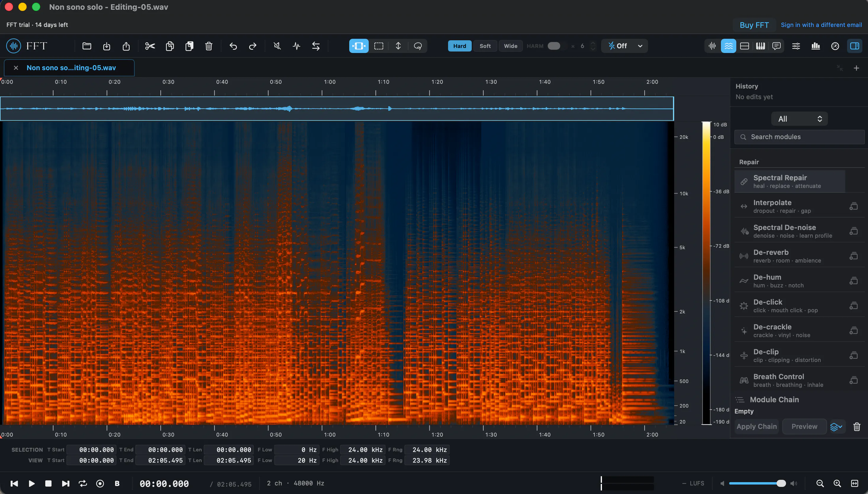Switch to the split waveform and spectrogram view
This screenshot has width=868, height=494.
[745, 46]
